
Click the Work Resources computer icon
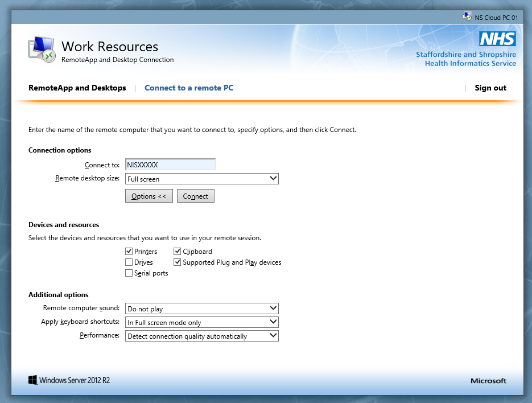coord(42,50)
